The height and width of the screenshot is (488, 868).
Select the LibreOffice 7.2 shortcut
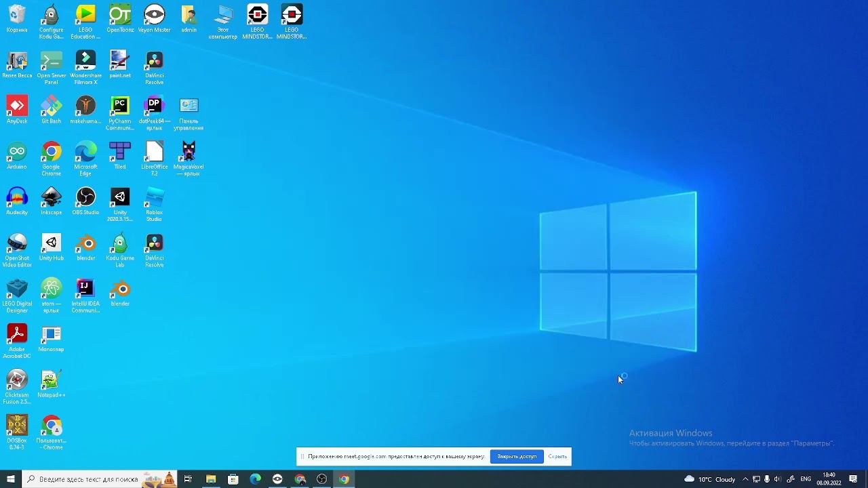(x=155, y=158)
